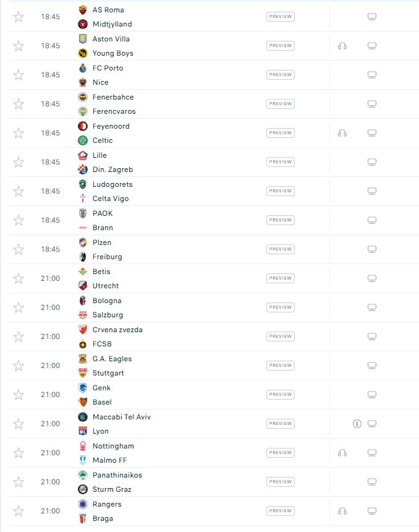Screen dimensions: 419x532
Task: Click headphones icon on Nottingham vs Malmo row
Action: [x=342, y=453]
